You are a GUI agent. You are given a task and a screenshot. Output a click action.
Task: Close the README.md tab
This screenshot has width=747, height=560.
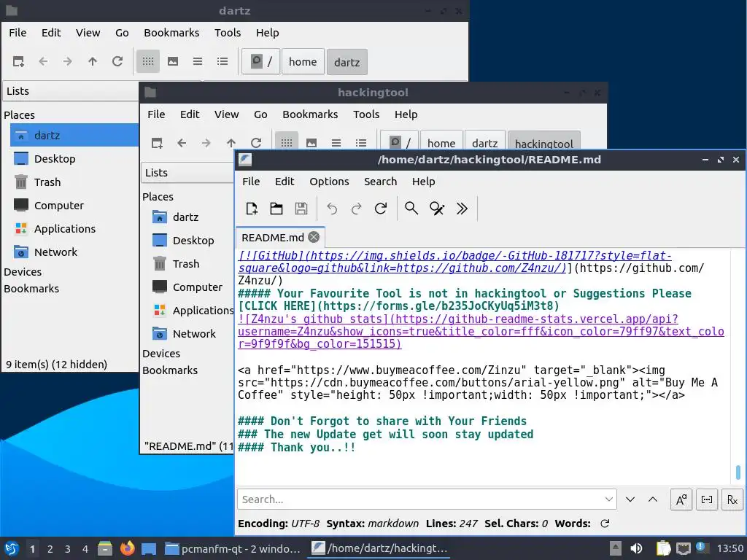(x=314, y=237)
